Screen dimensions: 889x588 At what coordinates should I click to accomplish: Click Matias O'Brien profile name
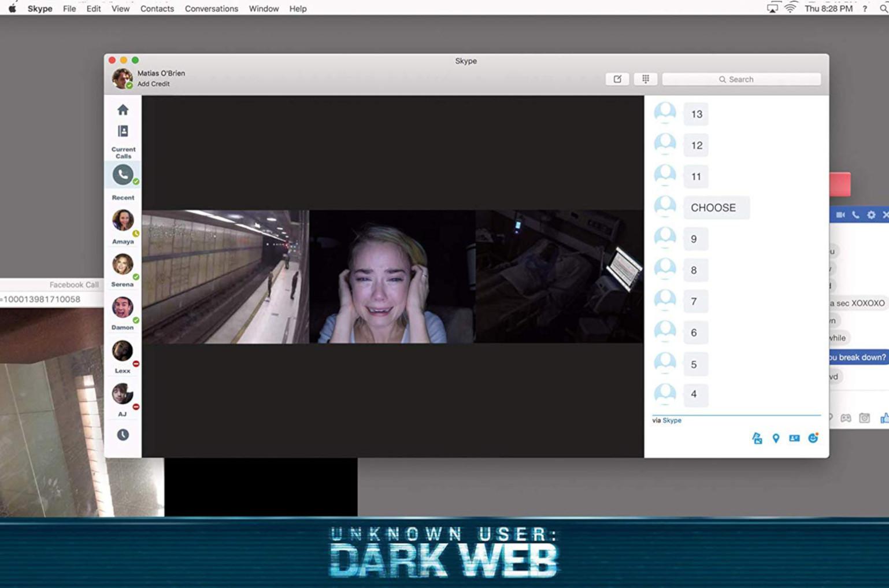click(x=161, y=73)
